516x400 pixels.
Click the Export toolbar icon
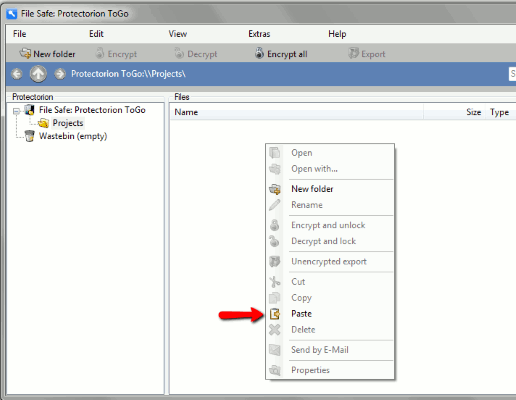pyautogui.click(x=353, y=53)
